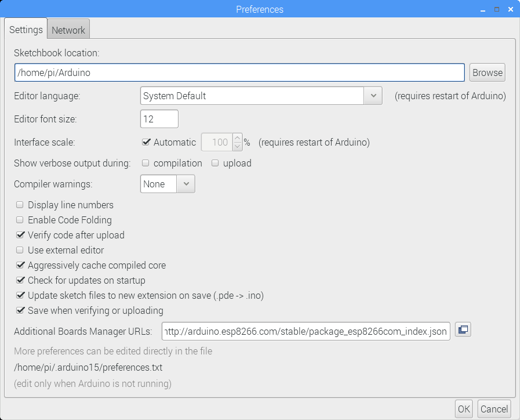Viewport: 520px width, 420px height.
Task: Maximize the Preferences window
Action: (497, 9)
